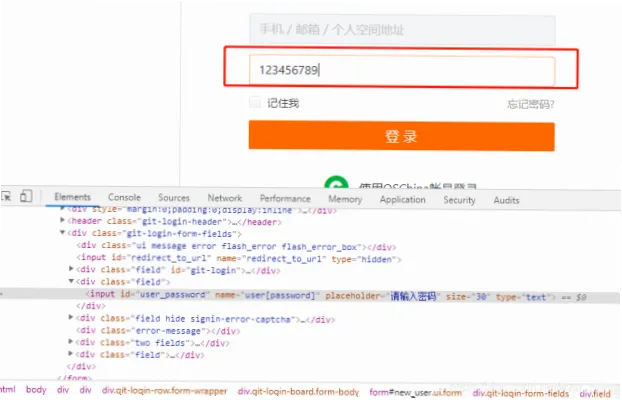
Task: Open the Audits tab
Action: 506,200
